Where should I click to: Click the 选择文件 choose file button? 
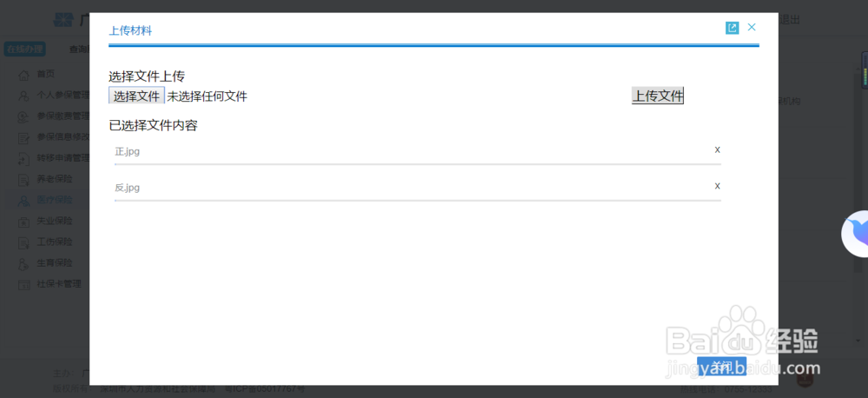click(x=136, y=96)
